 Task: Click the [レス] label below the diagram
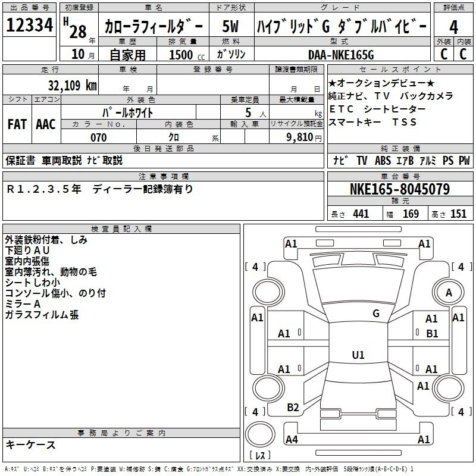[259, 456]
